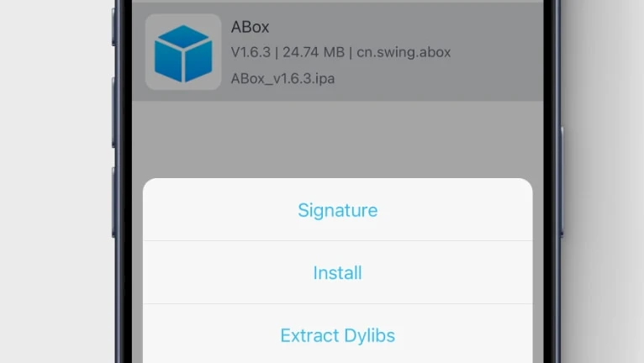Click the ABox_v1.6.3.ipa file name
Viewport: 644px width, 363px height.
pyautogui.click(x=283, y=78)
